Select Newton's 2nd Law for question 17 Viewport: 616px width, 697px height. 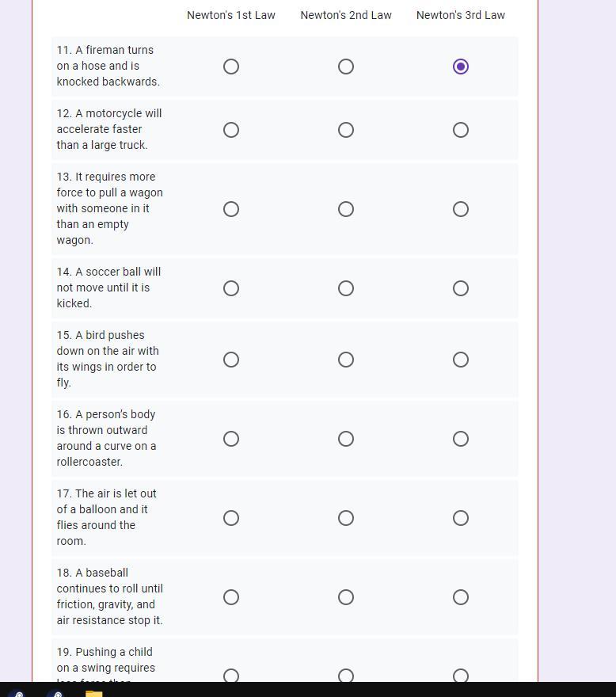tap(346, 518)
